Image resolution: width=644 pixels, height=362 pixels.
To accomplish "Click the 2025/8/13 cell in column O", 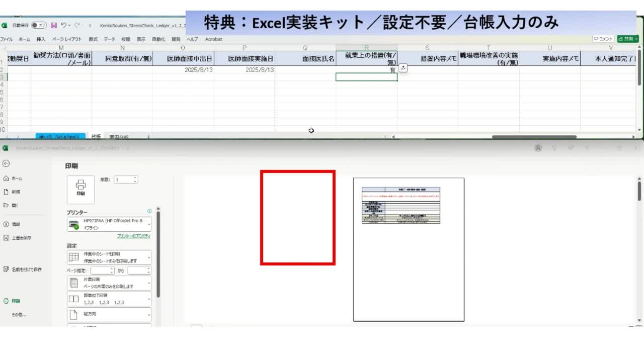I will point(183,70).
